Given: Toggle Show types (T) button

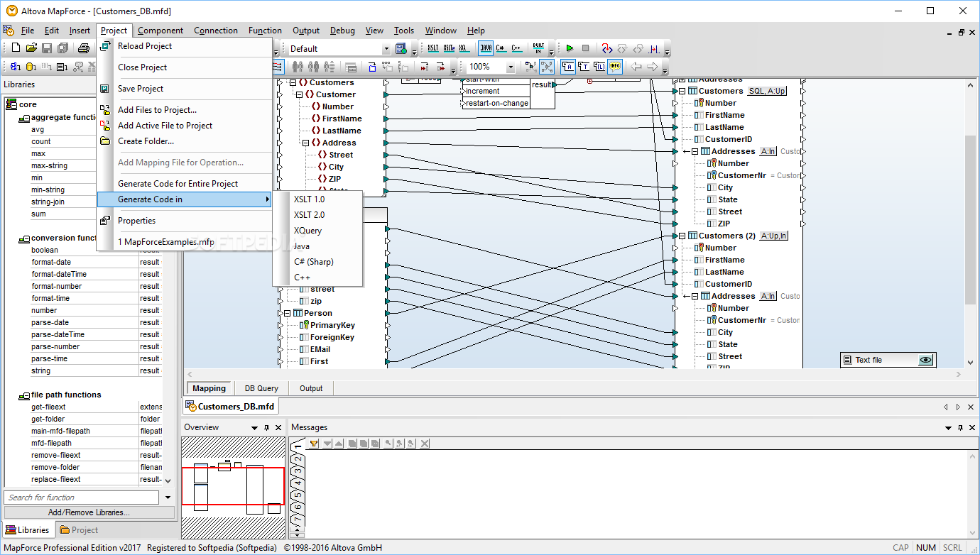Looking at the screenshot, I should (x=584, y=67).
